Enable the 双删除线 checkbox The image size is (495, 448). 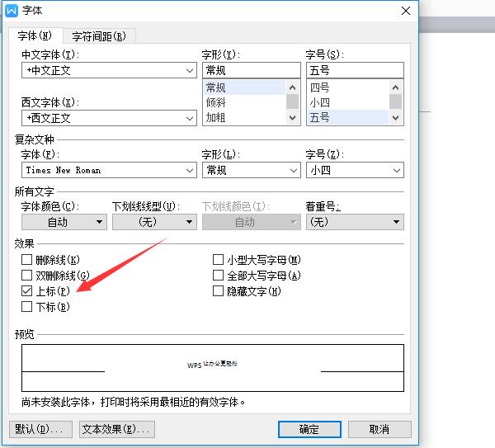click(x=27, y=276)
